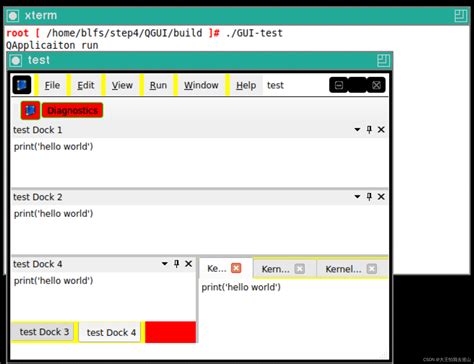Screen dimensions: 474x364
Task: Maximize the xterm window
Action: tap(461, 16)
